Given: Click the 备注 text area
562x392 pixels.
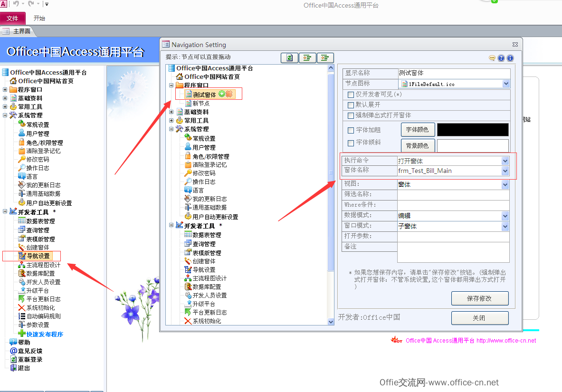Looking at the screenshot, I should 453,252.
